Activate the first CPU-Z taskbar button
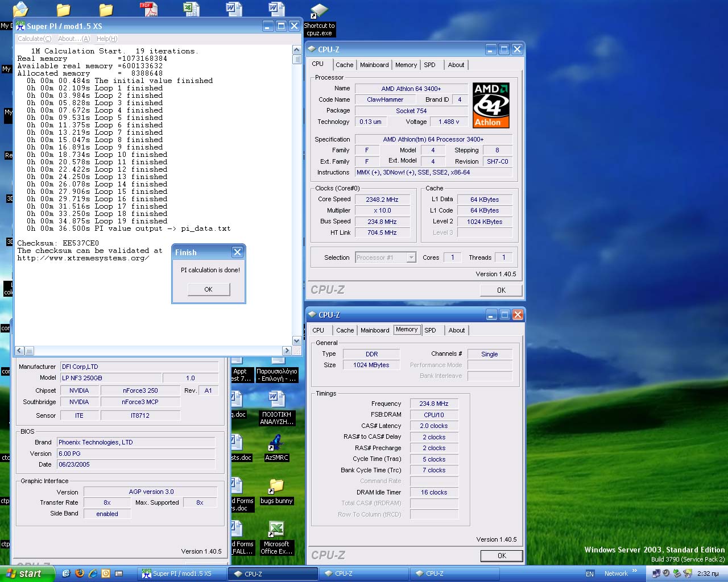The height and width of the screenshot is (582, 728). [272, 573]
